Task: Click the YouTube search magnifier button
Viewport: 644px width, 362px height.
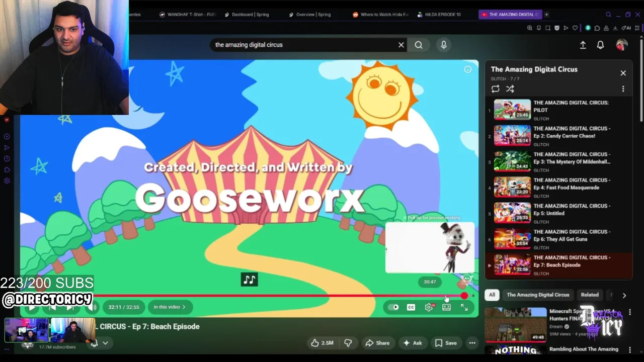Action: (419, 45)
